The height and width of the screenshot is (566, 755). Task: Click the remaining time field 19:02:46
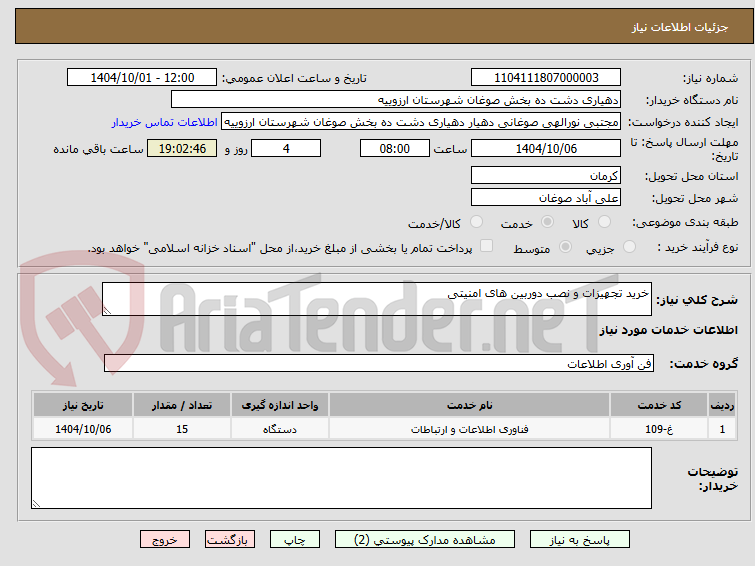tap(182, 148)
